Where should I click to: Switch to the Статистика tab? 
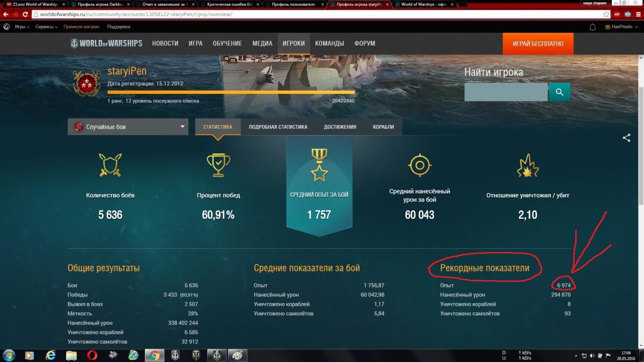pyautogui.click(x=217, y=127)
